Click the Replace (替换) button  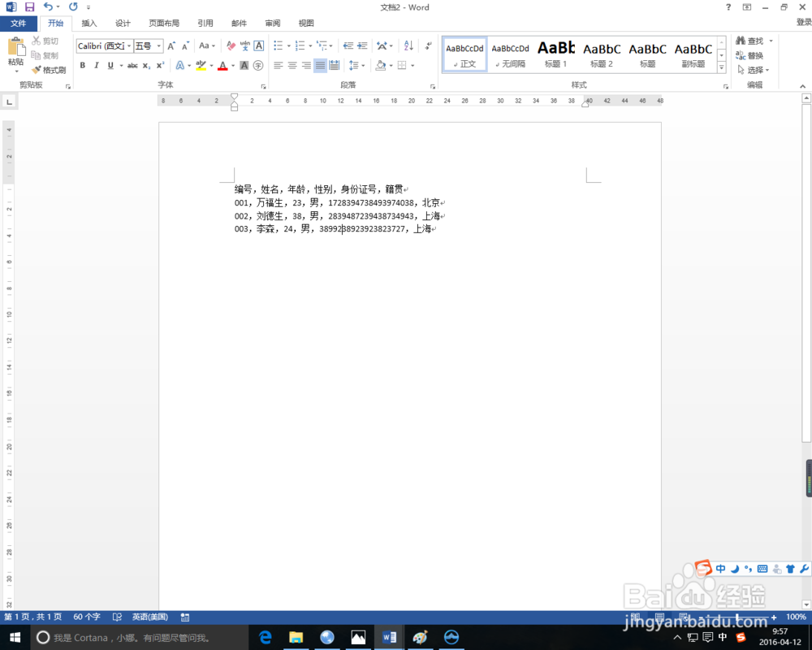tap(749, 55)
